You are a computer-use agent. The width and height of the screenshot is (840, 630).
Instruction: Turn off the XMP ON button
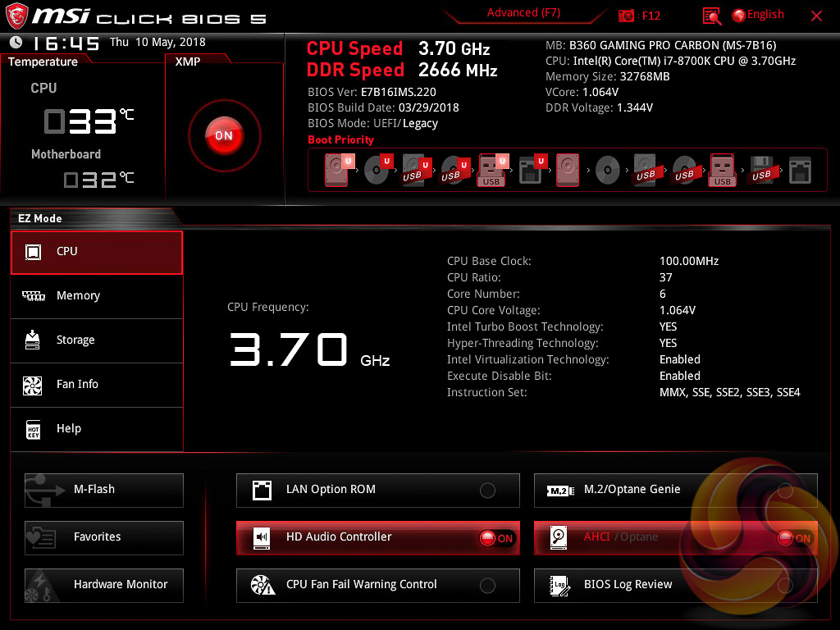224,135
